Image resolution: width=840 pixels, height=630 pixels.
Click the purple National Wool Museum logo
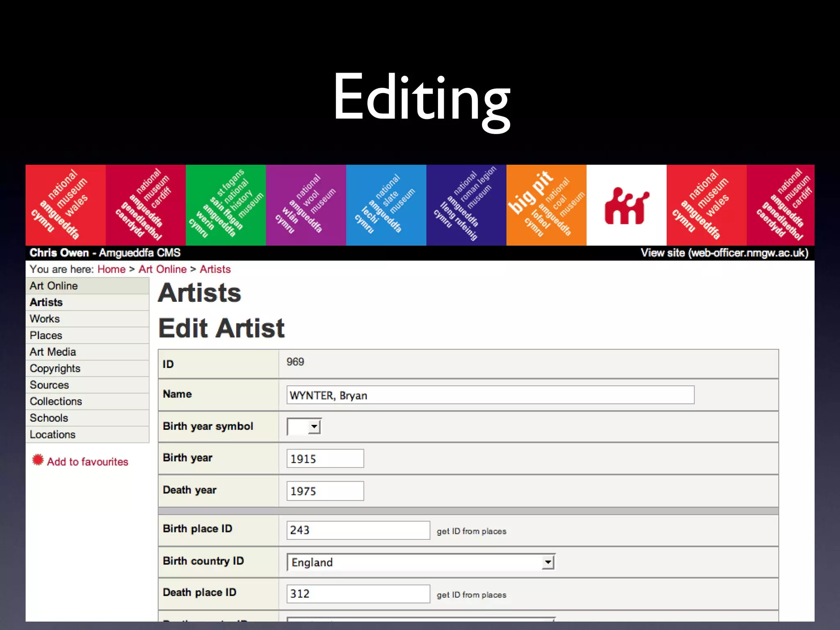[x=306, y=205]
